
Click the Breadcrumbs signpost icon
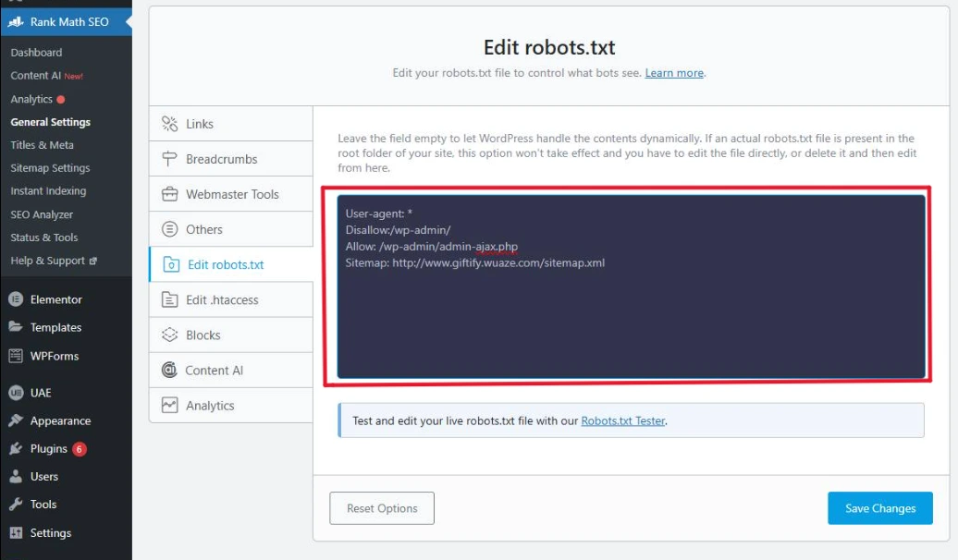click(169, 159)
